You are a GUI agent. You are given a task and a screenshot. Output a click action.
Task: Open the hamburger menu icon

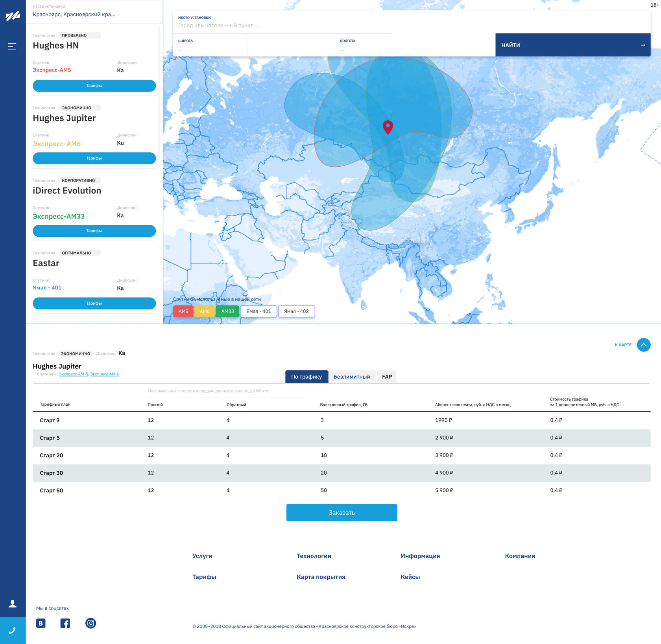[12, 47]
